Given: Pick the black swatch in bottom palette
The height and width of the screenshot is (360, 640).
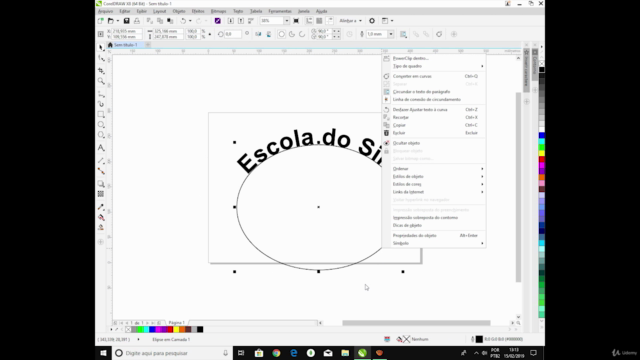Looking at the screenshot, I should 200,329.
